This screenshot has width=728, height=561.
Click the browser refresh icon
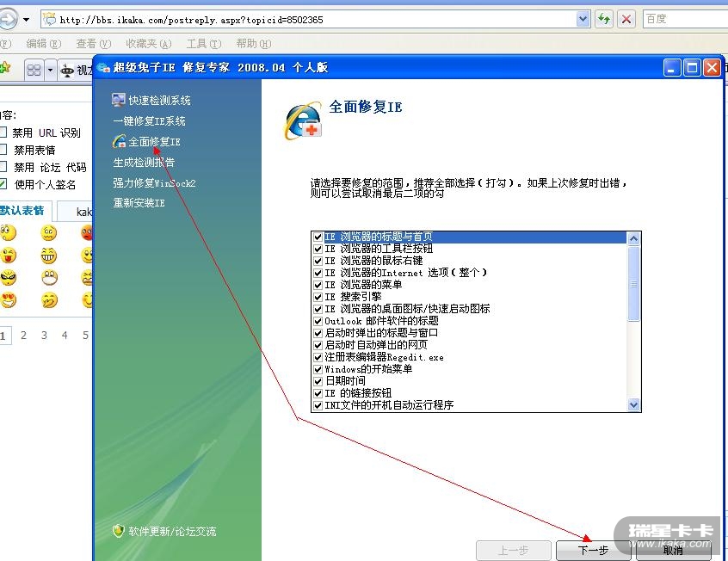tap(603, 19)
